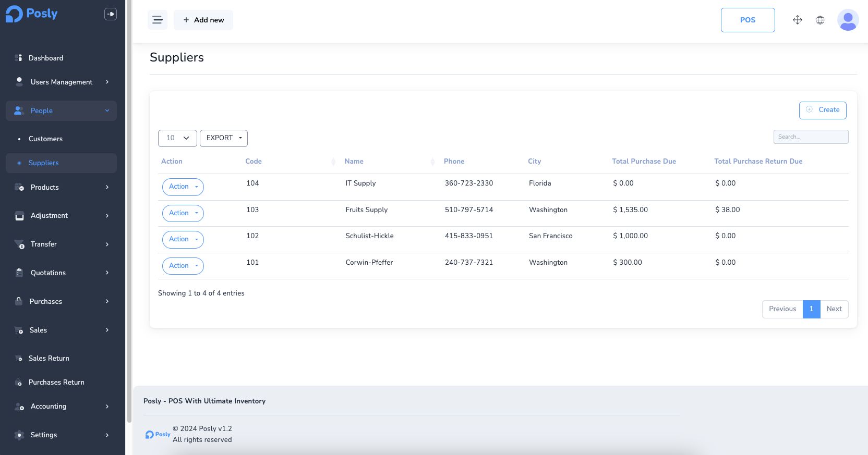Click the Posly logo in sidebar

point(32,14)
